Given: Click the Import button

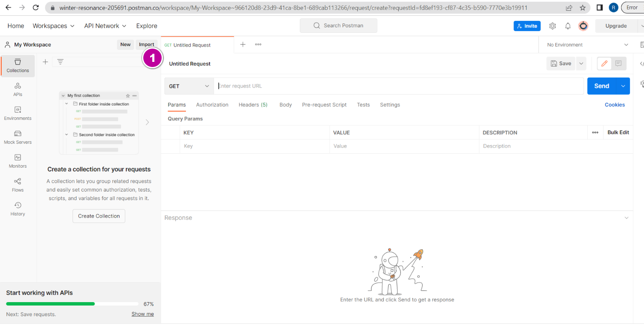Looking at the screenshot, I should (146, 44).
